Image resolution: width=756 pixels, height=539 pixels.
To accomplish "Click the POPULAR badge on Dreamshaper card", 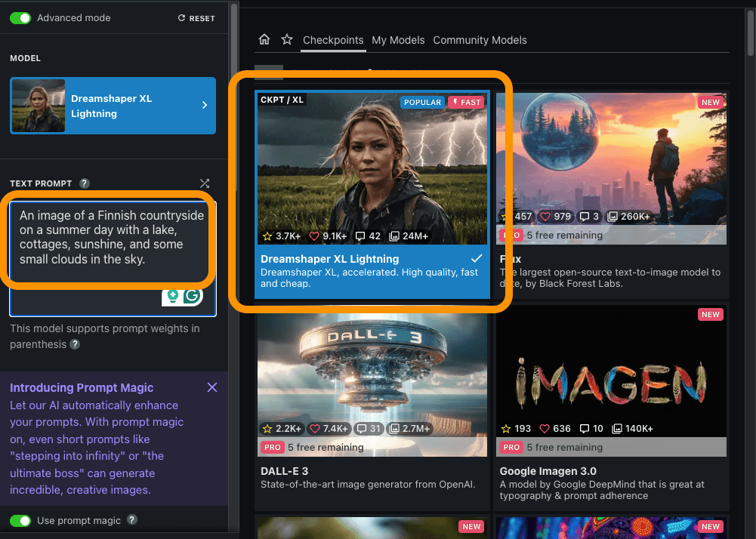I will coord(422,102).
